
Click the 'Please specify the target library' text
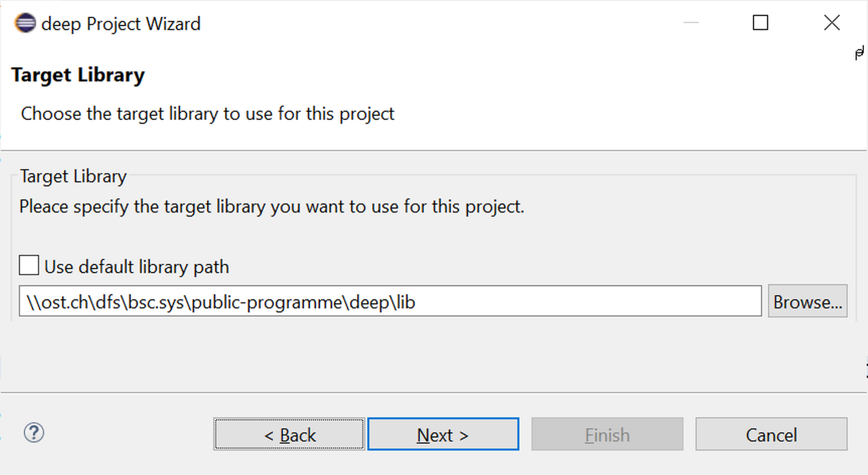click(x=271, y=207)
